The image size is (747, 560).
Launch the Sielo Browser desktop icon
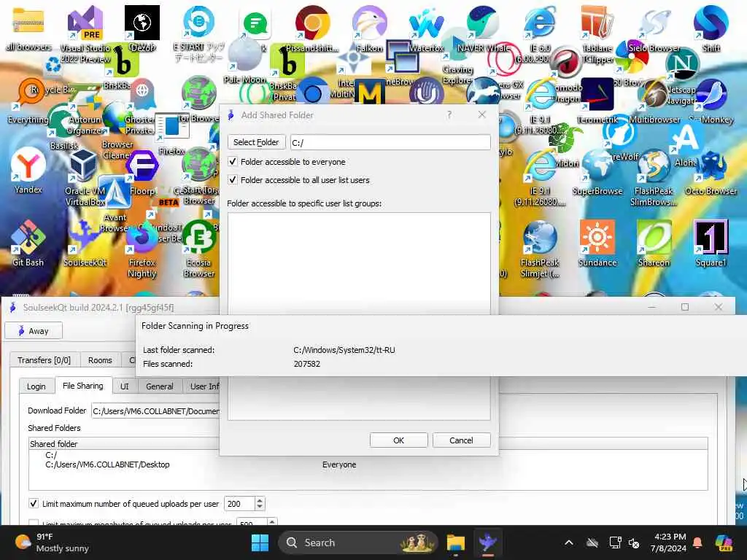tap(654, 28)
